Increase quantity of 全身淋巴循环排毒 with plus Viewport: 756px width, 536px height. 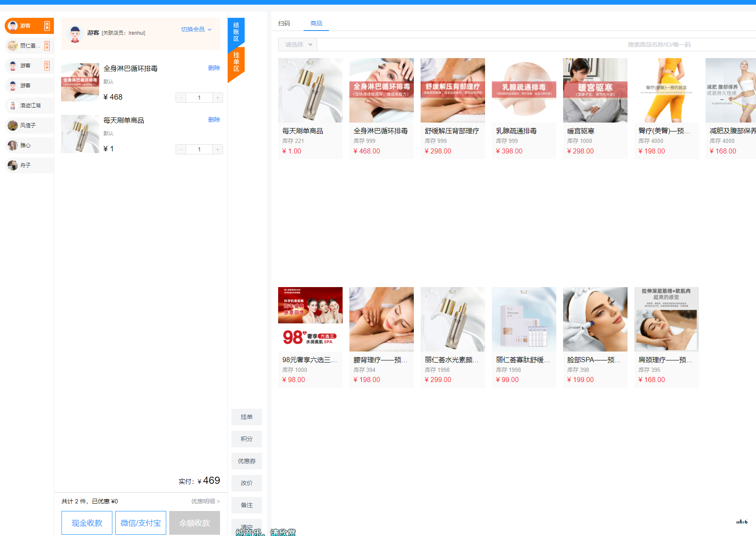218,98
